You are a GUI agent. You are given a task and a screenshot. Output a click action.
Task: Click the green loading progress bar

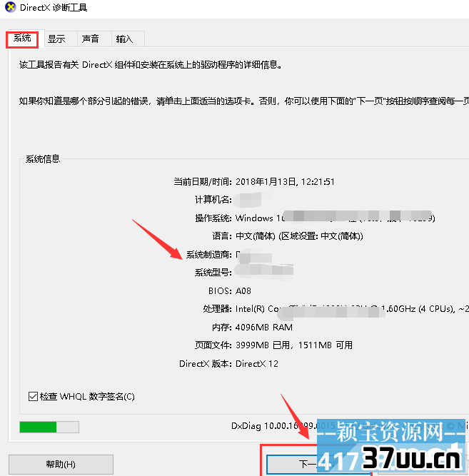(49, 427)
